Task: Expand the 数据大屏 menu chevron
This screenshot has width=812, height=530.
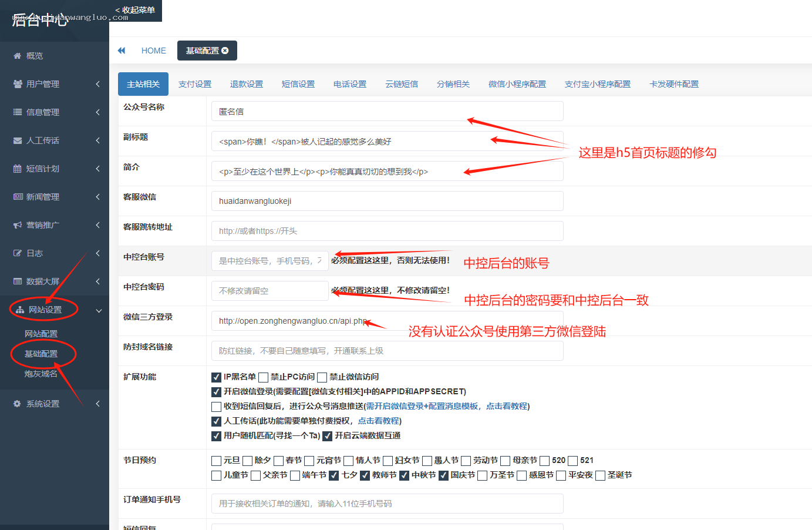Action: coord(97,281)
